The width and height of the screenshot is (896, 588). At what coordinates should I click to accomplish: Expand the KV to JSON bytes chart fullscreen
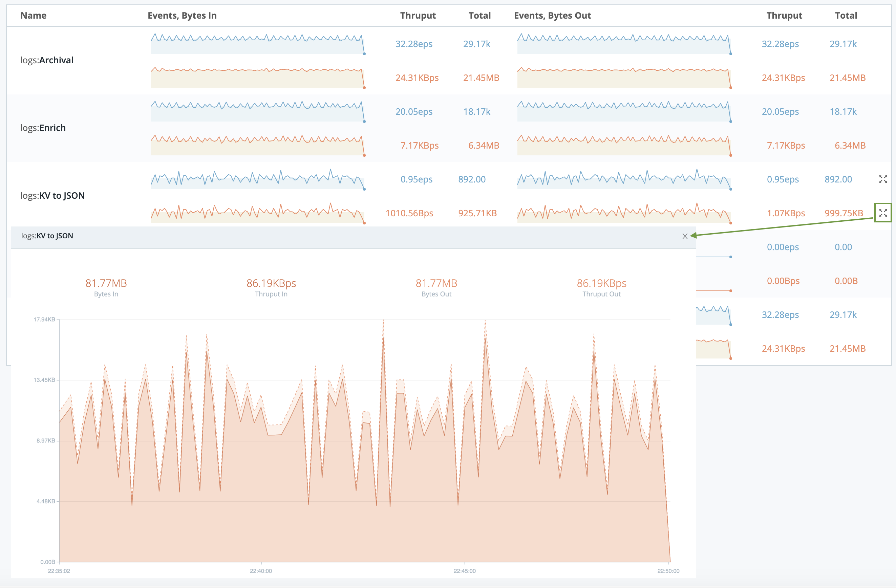pos(883,214)
